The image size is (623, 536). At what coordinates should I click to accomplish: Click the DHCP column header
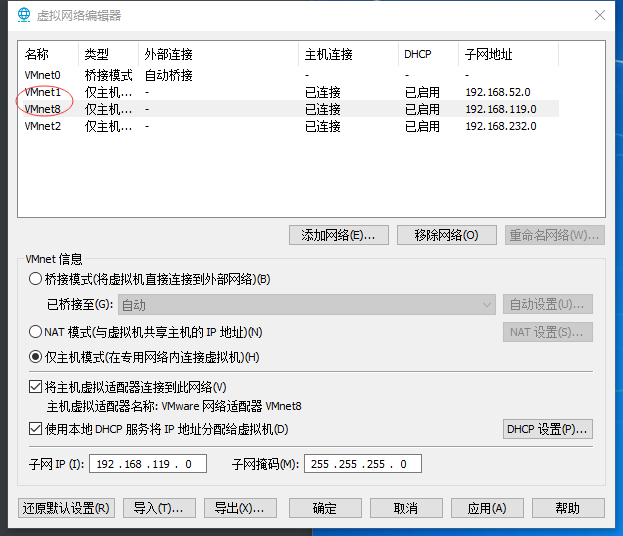coord(428,54)
